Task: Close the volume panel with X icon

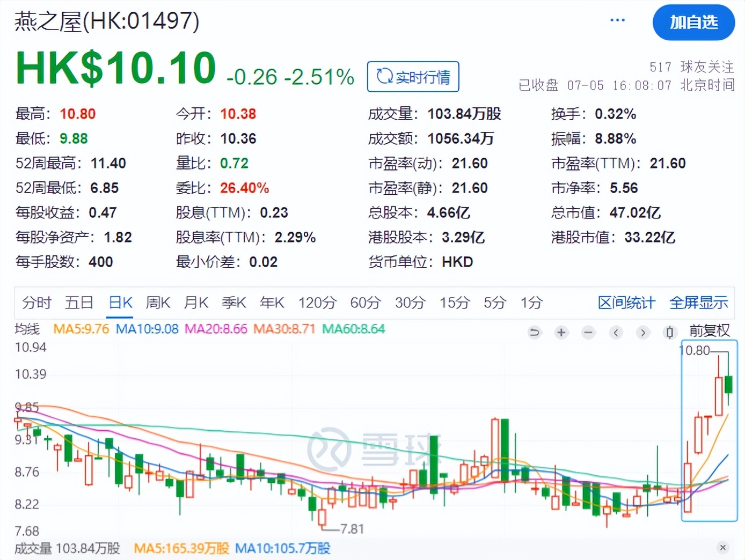Action: click(723, 548)
